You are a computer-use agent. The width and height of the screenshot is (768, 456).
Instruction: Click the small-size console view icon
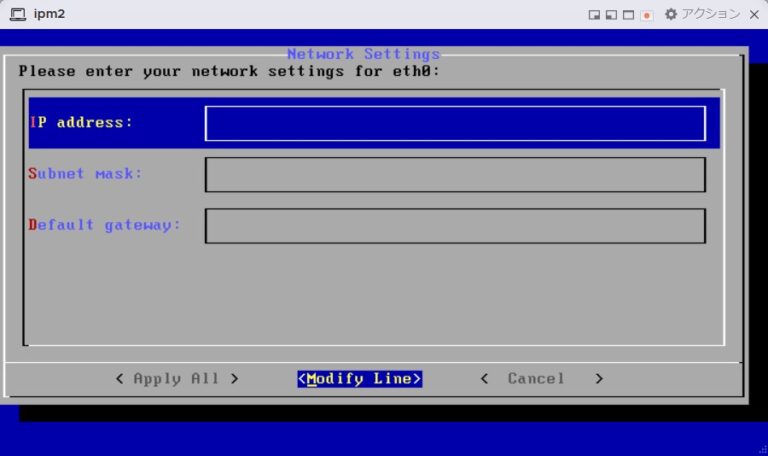click(594, 15)
